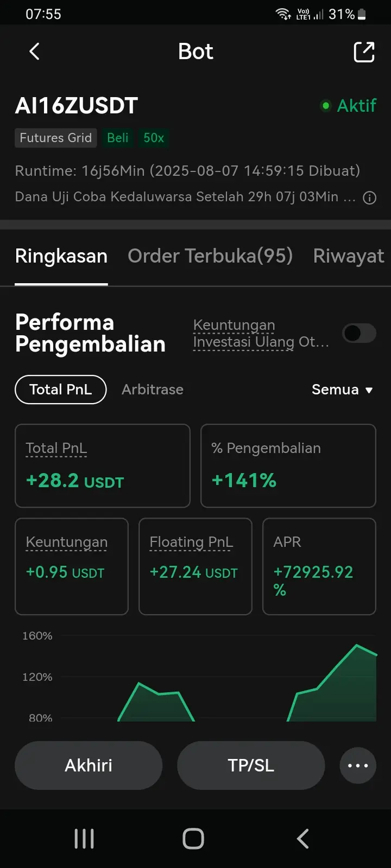Switch to Order Terbuka(95) tab
This screenshot has width=391, height=868.
click(210, 256)
